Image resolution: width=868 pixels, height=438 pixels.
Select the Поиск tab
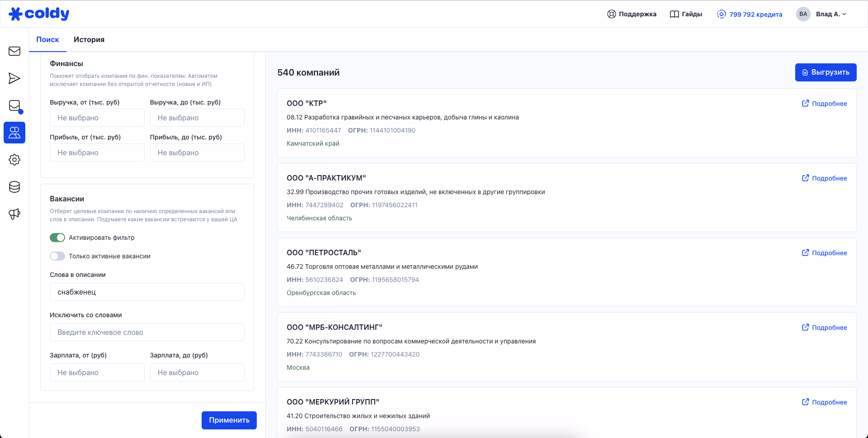47,40
